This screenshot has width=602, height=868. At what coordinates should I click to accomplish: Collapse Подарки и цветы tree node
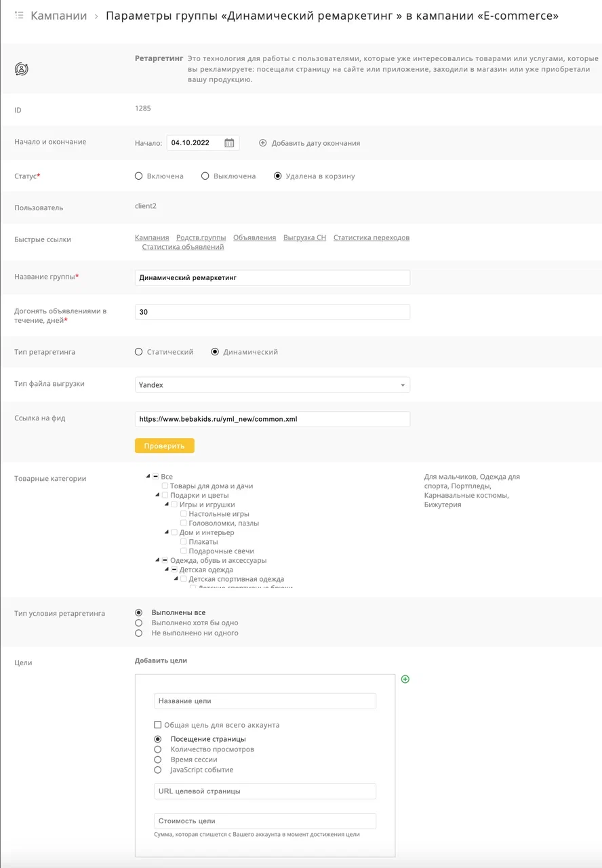click(x=157, y=496)
